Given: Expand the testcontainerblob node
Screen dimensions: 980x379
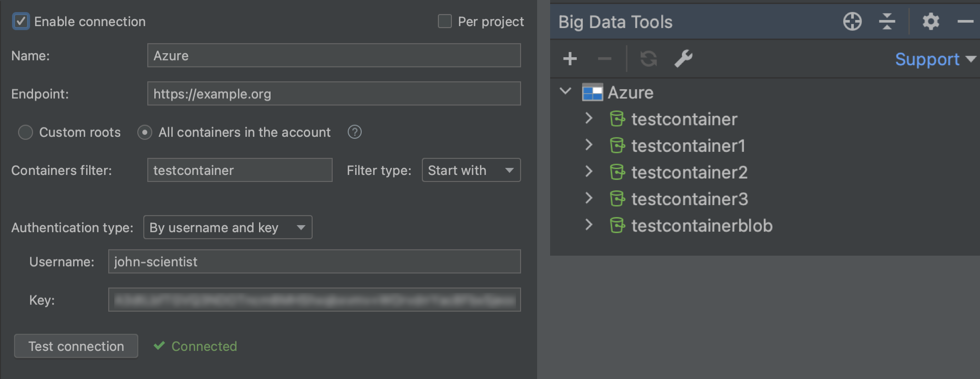Looking at the screenshot, I should pos(589,225).
